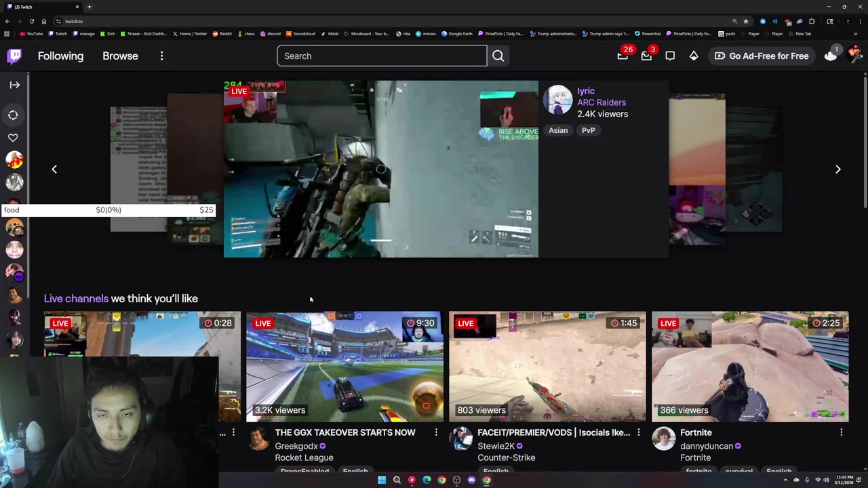The image size is (868, 488).
Task: Open the notifications inbox with 3 badge
Action: 646,56
